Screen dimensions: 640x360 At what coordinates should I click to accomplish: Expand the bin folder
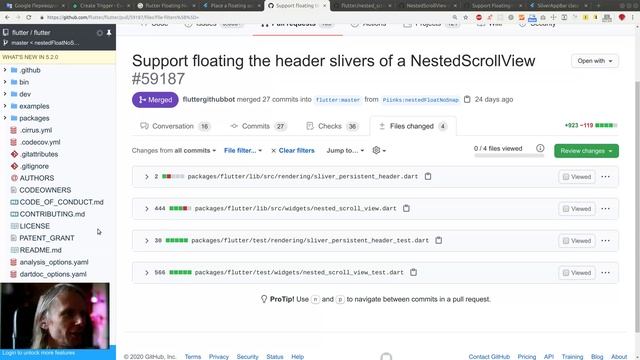coord(5,82)
